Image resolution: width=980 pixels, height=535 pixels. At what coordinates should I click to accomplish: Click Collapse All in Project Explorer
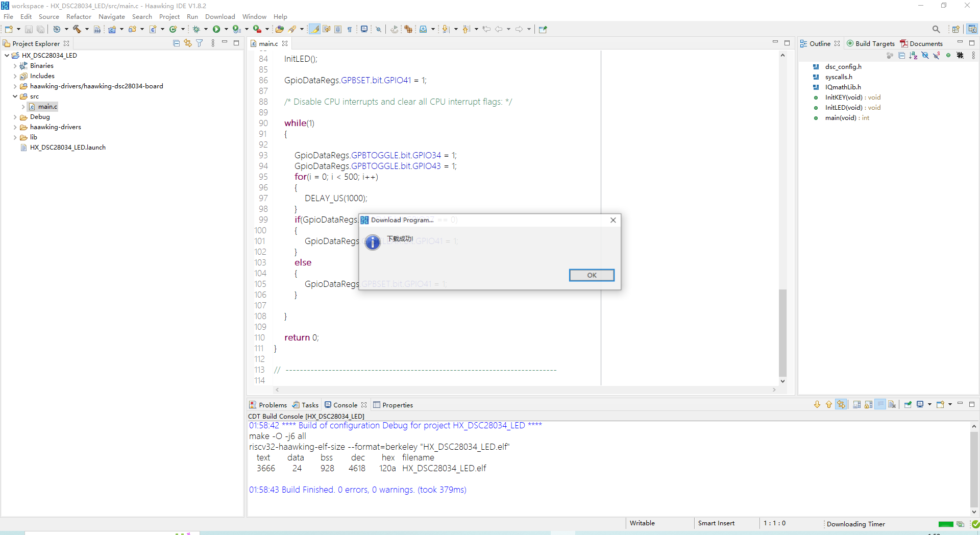pos(177,43)
